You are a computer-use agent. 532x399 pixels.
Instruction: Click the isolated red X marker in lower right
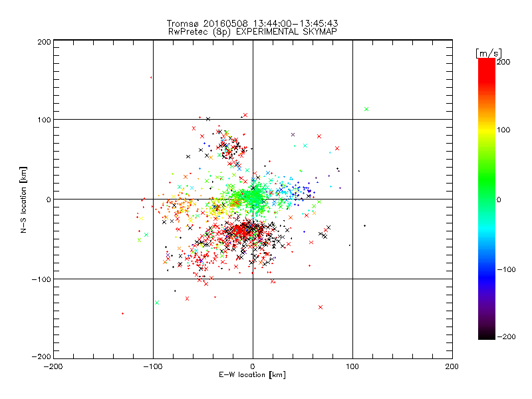pos(321,307)
